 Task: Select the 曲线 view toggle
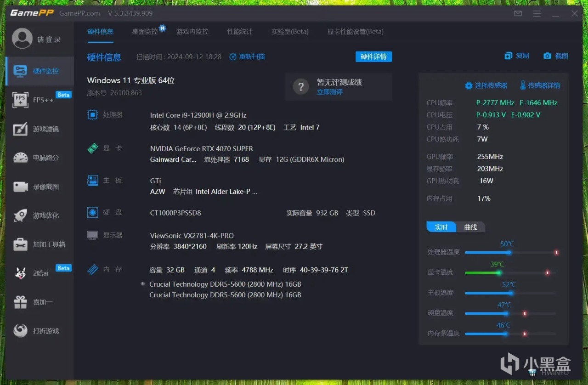click(x=470, y=227)
